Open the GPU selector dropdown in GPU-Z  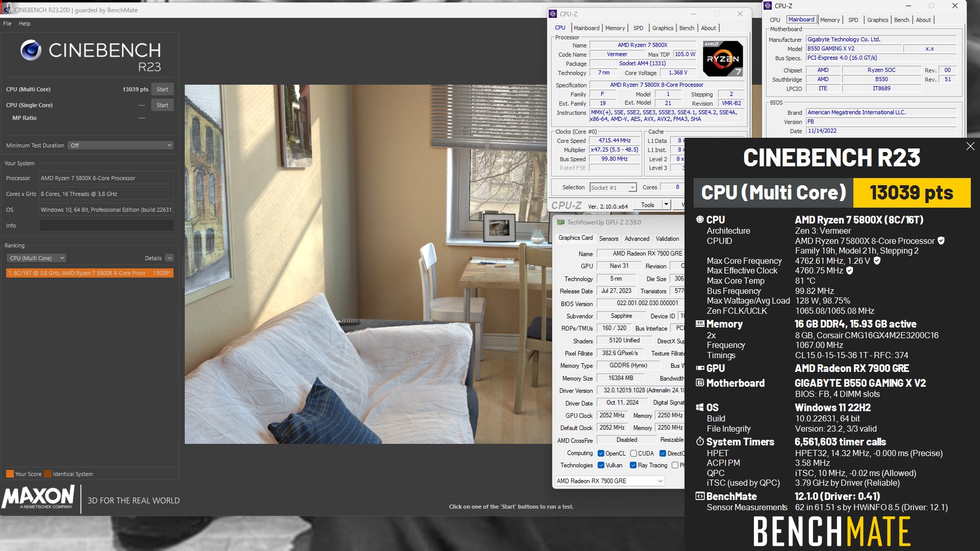click(609, 481)
